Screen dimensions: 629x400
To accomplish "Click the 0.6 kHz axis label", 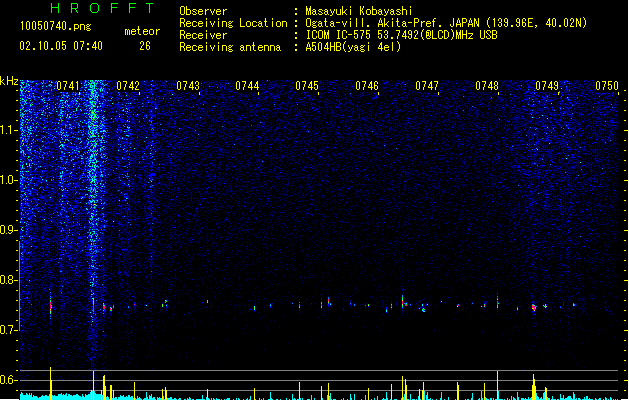I will pos(8,380).
